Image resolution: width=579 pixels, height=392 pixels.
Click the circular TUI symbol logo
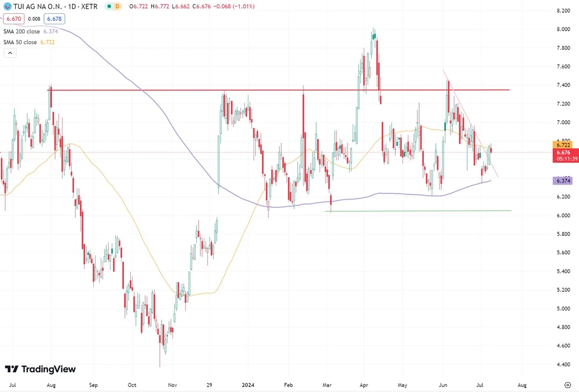(7, 8)
